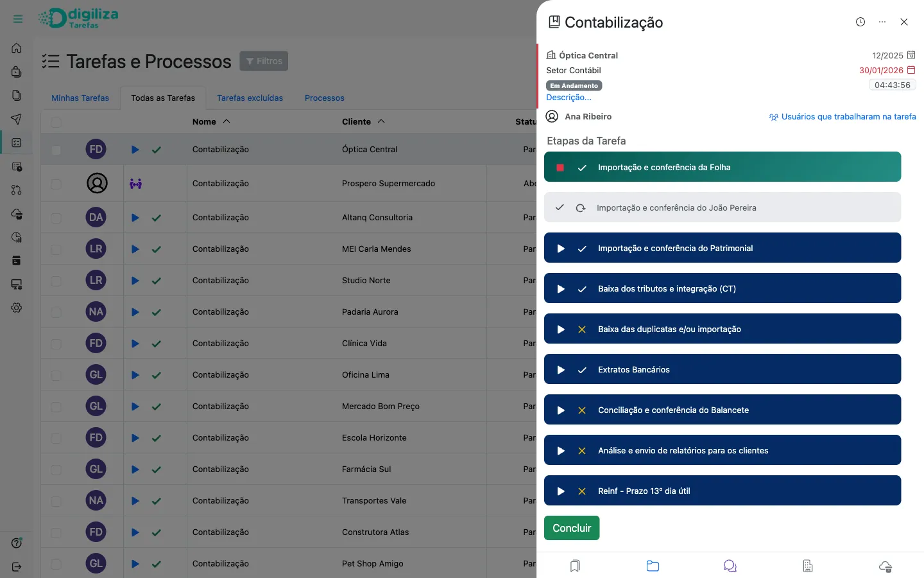
Task: Click the green Concluir button
Action: pos(572,528)
